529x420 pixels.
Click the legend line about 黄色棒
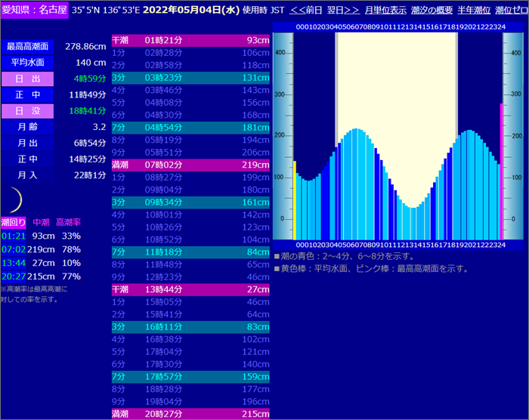click(x=372, y=269)
